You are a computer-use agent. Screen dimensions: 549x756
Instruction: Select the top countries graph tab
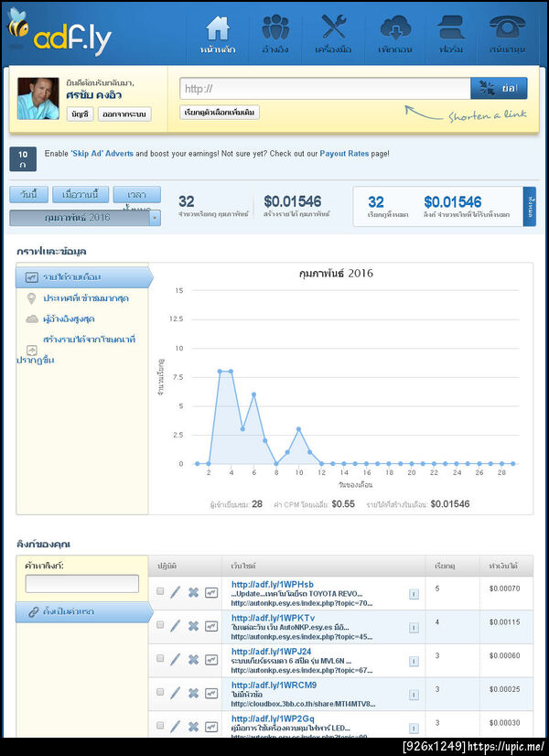pos(85,298)
